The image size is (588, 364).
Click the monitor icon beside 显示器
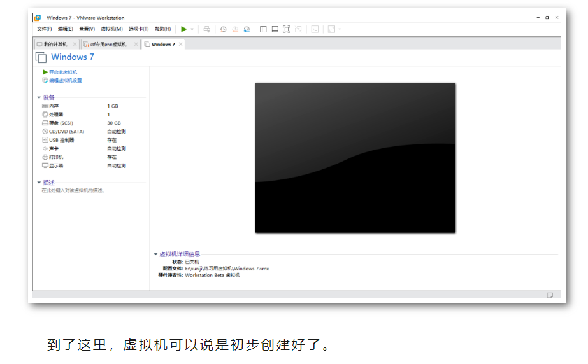45,165
